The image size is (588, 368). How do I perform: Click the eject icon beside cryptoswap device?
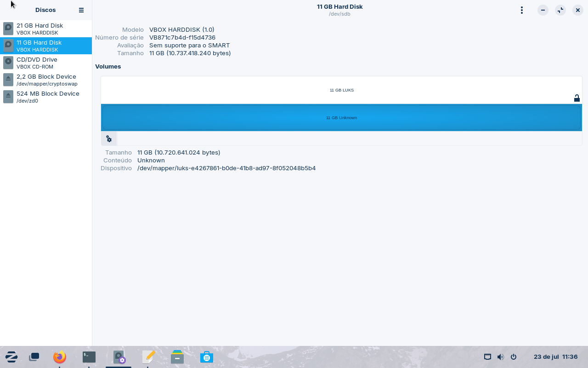8,80
